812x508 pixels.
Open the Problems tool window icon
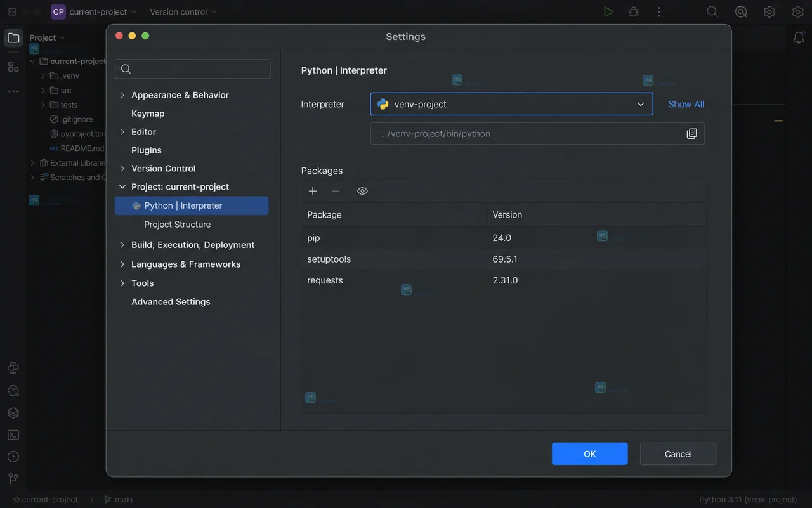pyautogui.click(x=13, y=457)
